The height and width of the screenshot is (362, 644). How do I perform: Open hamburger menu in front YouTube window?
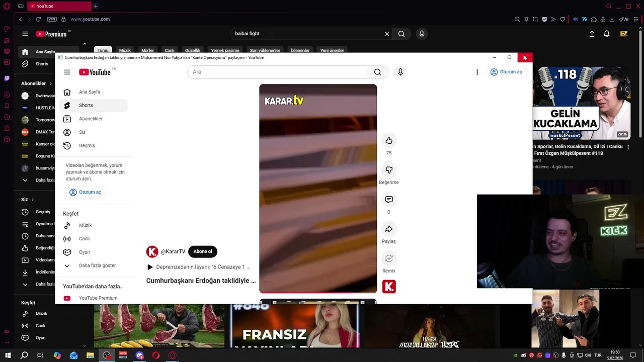(x=67, y=72)
